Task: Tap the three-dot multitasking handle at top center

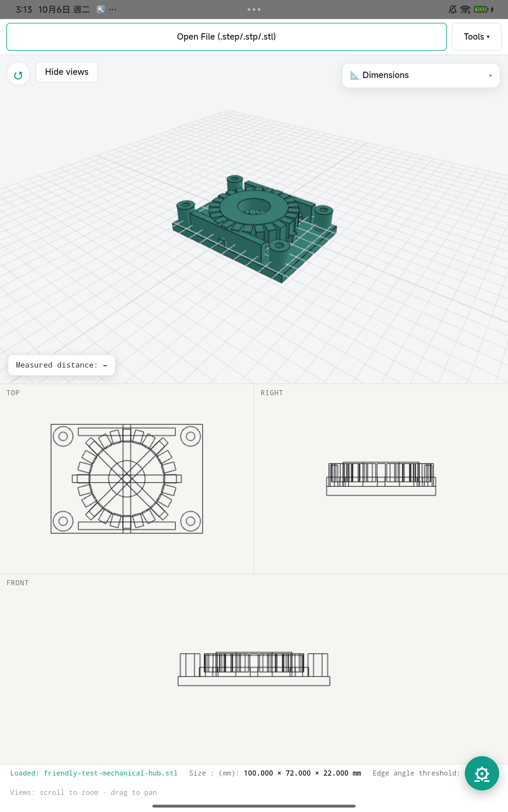Action: click(254, 10)
